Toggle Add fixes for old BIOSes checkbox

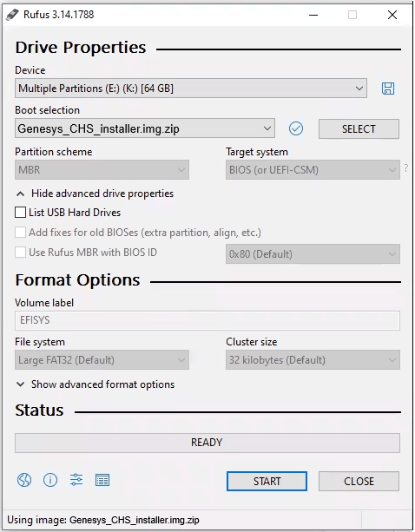[x=20, y=233]
